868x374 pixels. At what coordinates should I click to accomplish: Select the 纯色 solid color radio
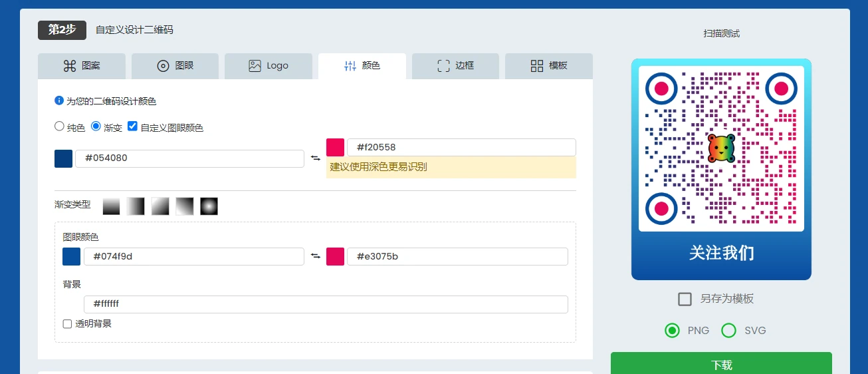(x=60, y=126)
